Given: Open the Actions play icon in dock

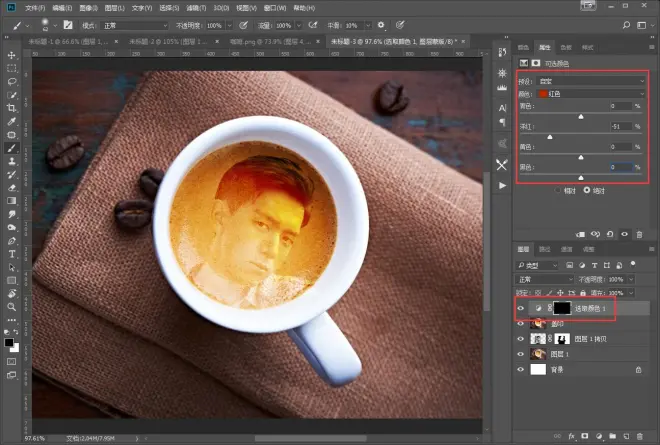Looking at the screenshot, I should click(502, 186).
